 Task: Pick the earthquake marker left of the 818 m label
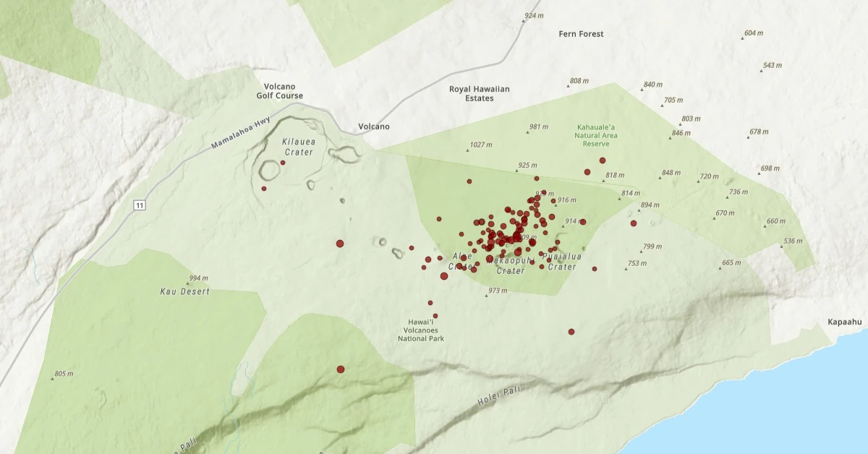point(587,172)
